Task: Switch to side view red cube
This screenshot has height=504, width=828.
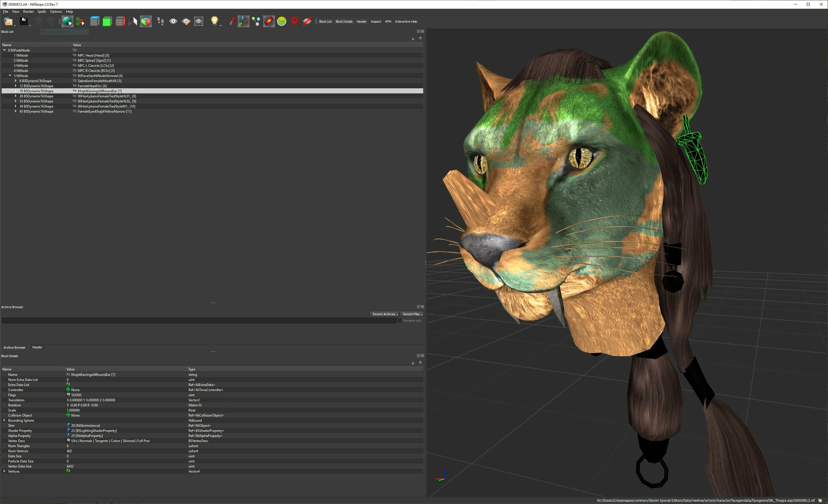Action: click(x=120, y=21)
